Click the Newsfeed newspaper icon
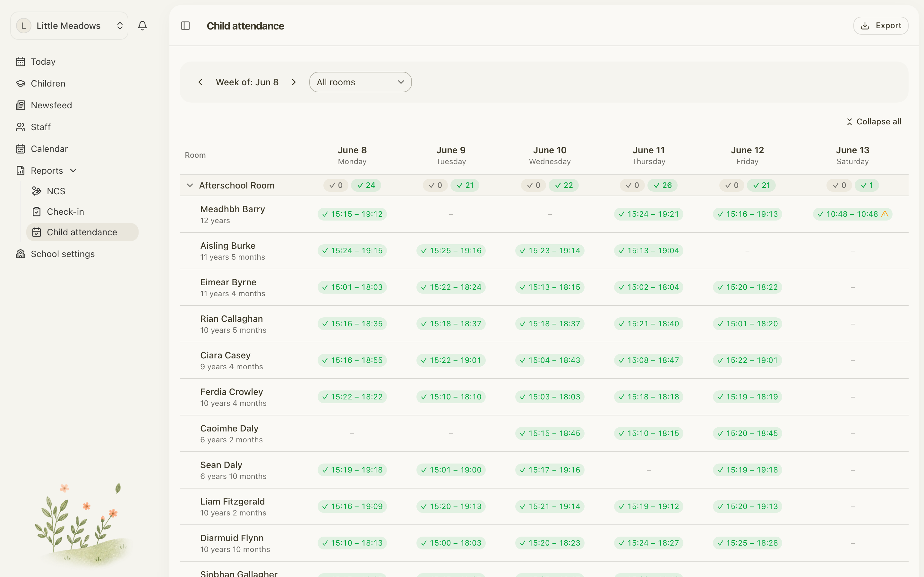 coord(21,105)
